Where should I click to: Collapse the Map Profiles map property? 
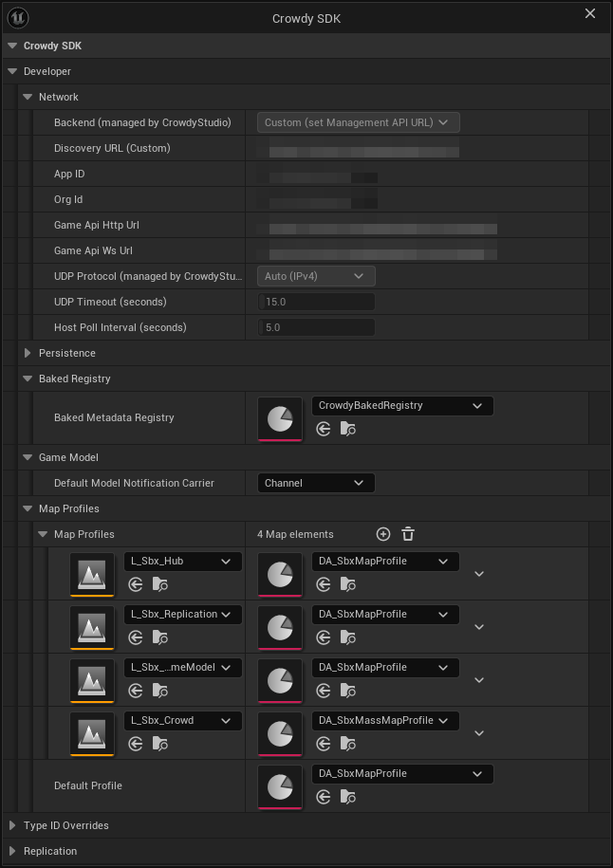tap(43, 534)
